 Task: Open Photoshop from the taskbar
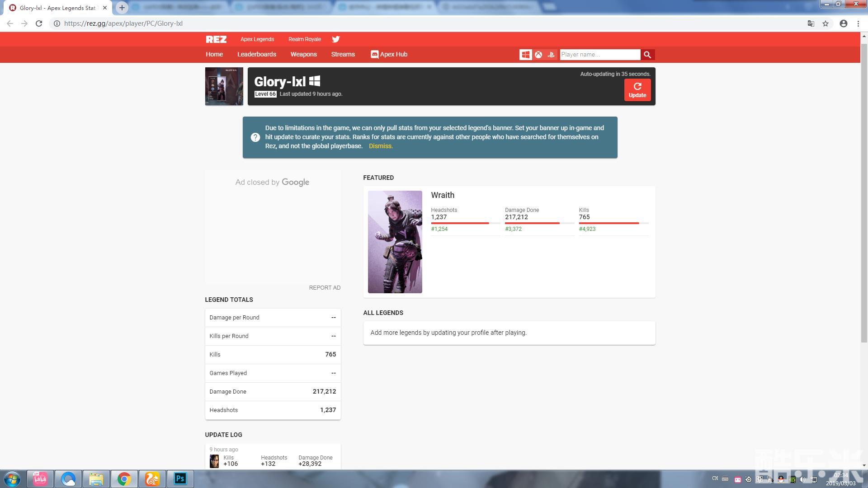(x=180, y=479)
